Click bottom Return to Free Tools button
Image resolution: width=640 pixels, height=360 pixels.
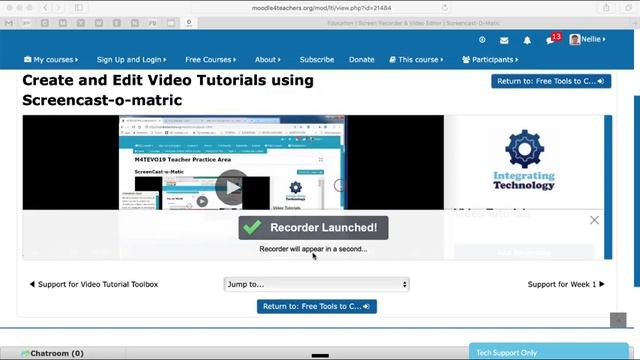[317, 307]
